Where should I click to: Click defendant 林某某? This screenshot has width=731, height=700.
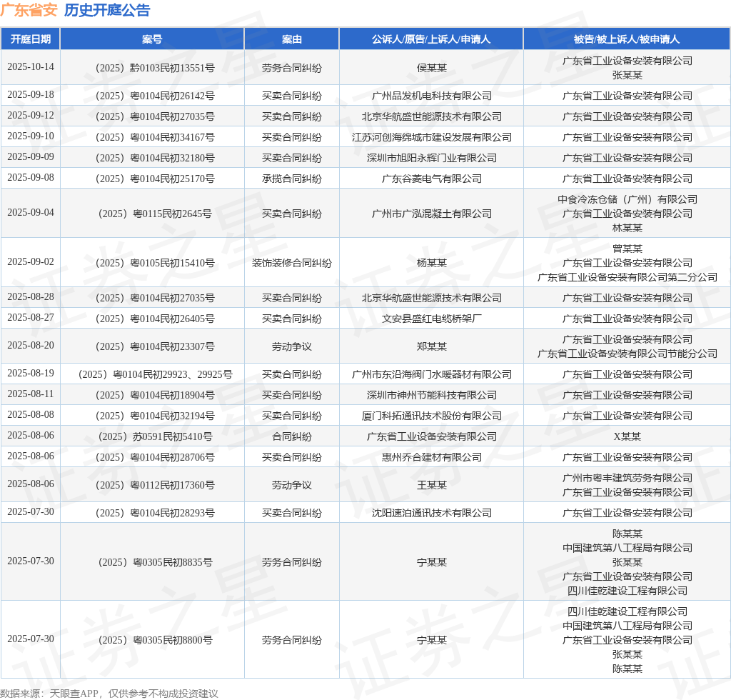click(x=627, y=228)
